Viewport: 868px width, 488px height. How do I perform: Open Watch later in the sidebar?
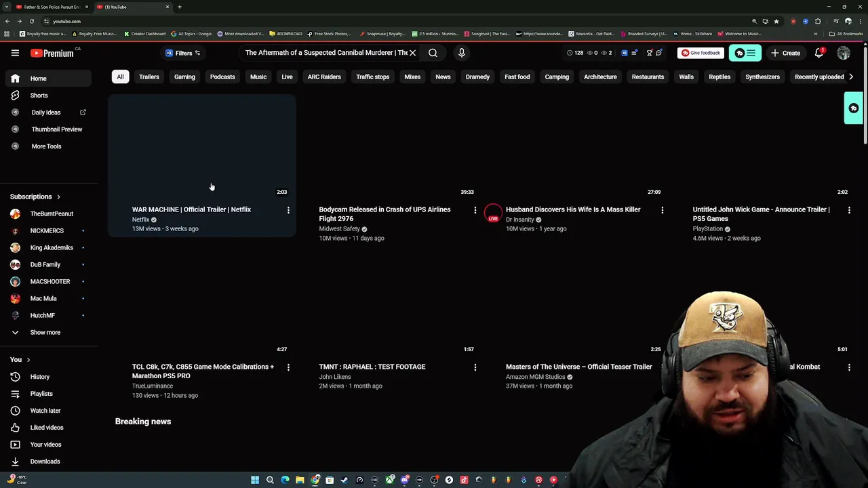coord(49,411)
